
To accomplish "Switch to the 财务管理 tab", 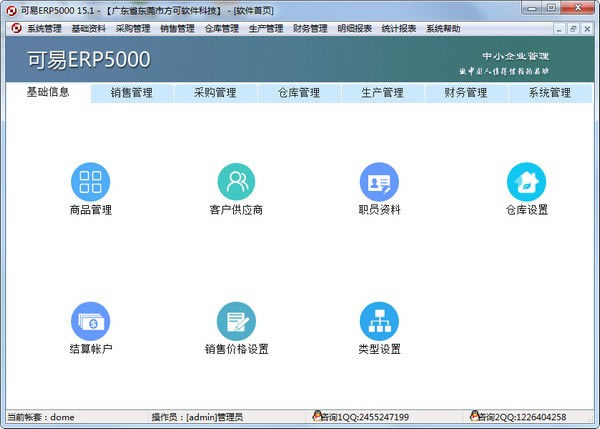I will [466, 93].
